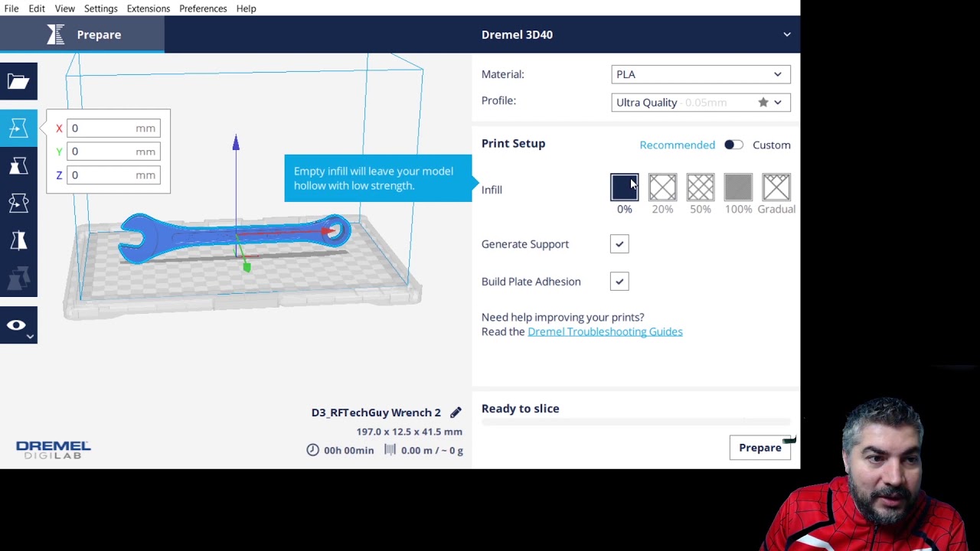Open the Help menu

point(246,8)
